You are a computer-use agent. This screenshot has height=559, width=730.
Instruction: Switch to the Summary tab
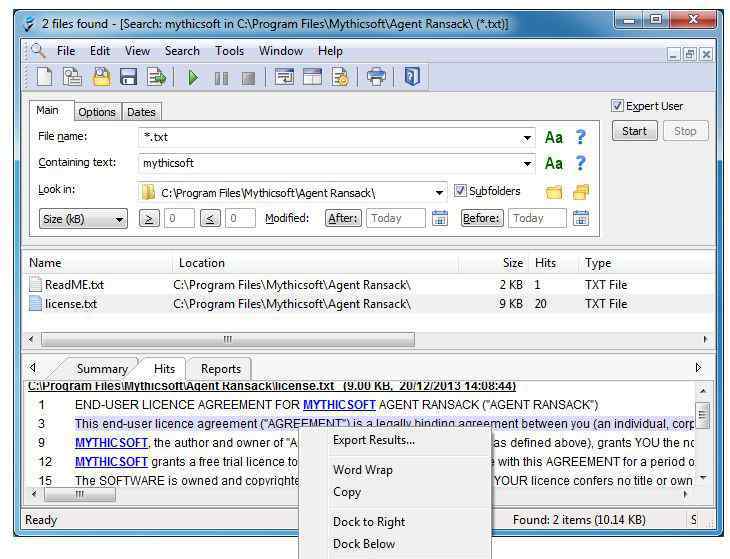pyautogui.click(x=102, y=369)
